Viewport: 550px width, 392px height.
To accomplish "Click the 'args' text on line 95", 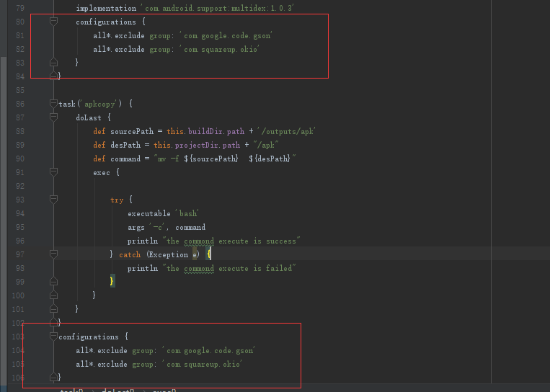I will coord(136,227).
